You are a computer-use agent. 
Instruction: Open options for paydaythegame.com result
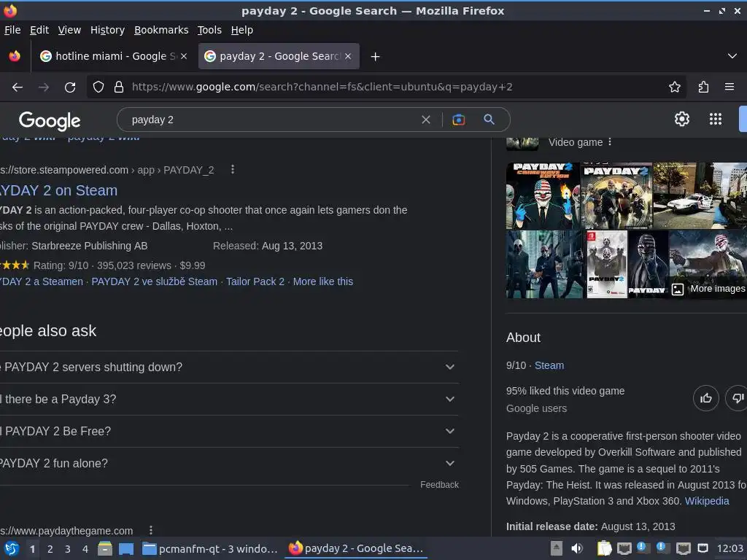coord(150,530)
